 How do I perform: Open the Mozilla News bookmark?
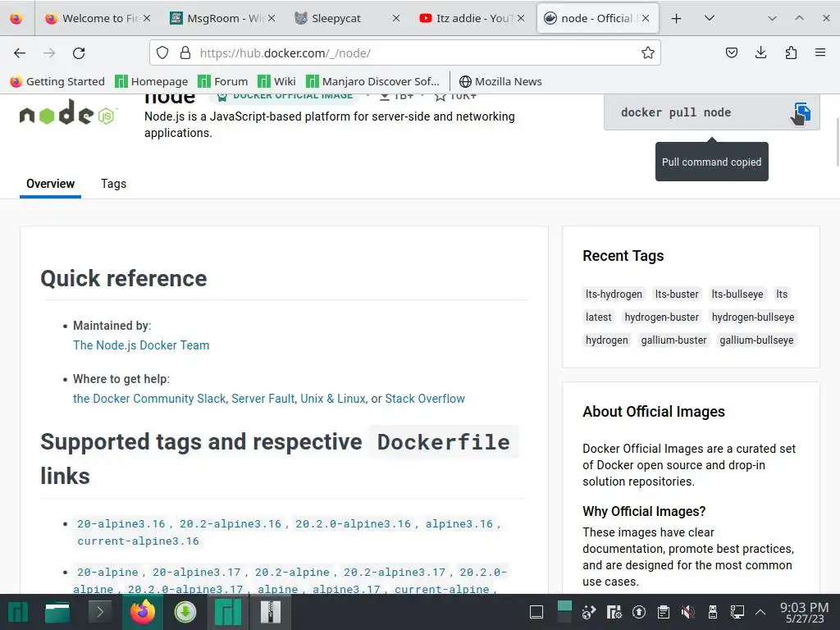(501, 81)
